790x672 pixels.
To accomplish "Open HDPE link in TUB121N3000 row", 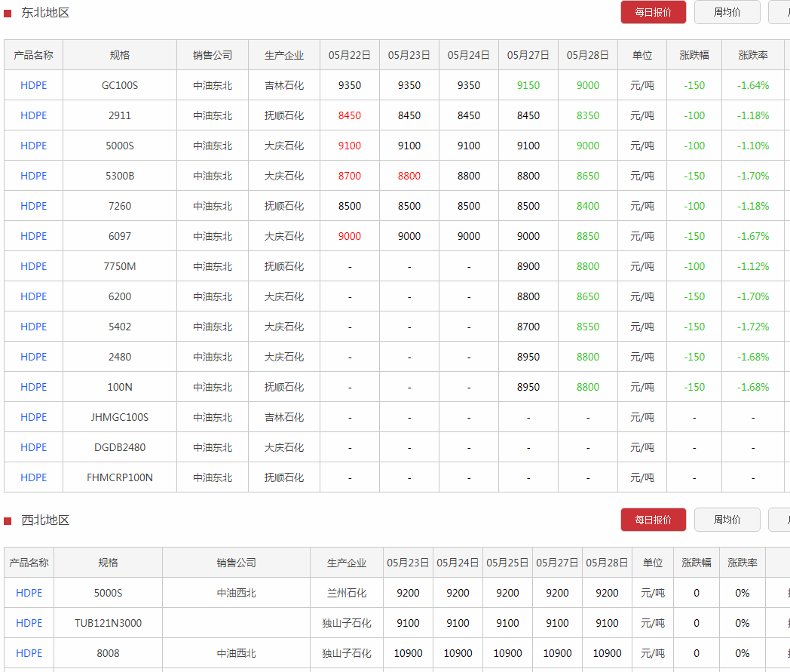I will pos(29,623).
